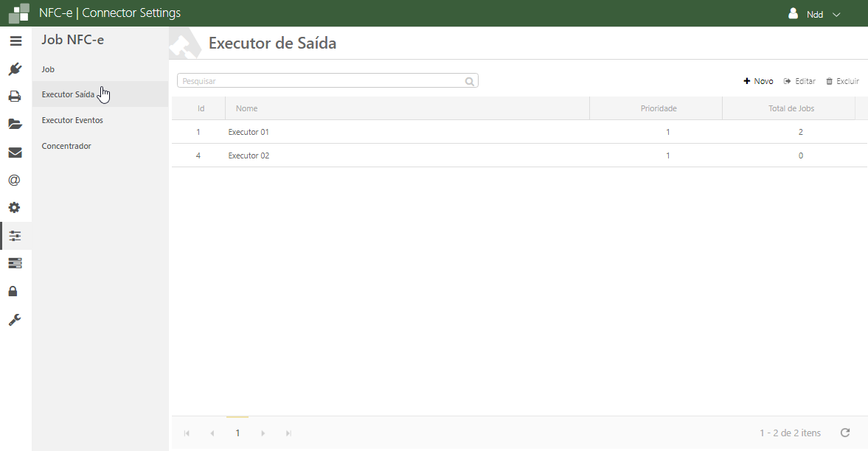Open the padlock security icon
This screenshot has height=451, width=868.
click(x=15, y=292)
